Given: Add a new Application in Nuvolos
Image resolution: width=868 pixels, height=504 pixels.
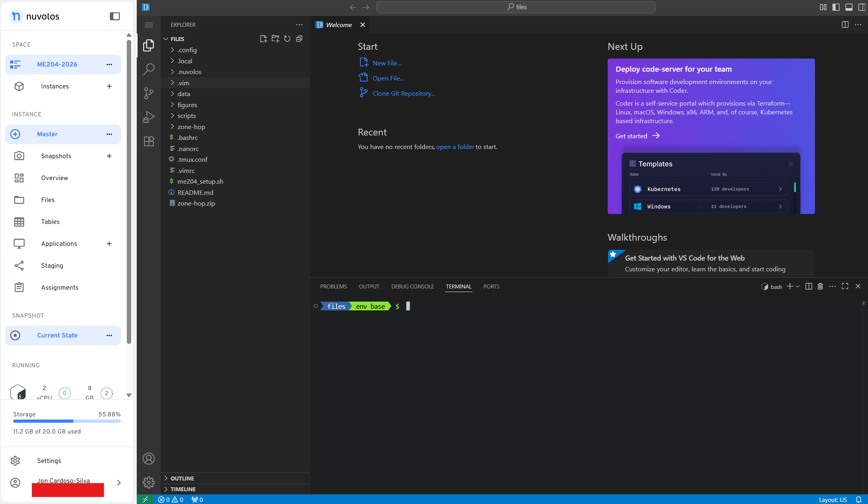Looking at the screenshot, I should (x=109, y=243).
